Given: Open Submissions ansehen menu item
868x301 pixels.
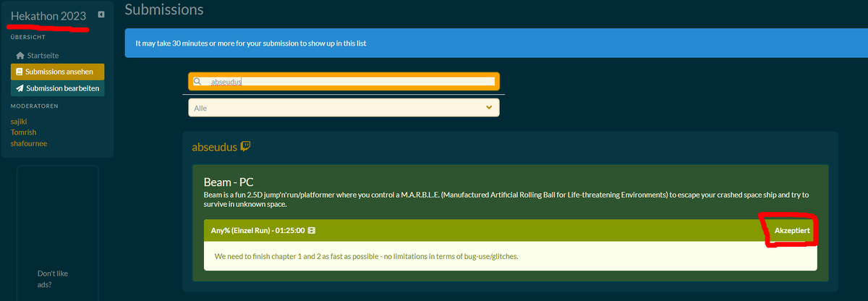Looking at the screenshot, I should (x=57, y=72).
